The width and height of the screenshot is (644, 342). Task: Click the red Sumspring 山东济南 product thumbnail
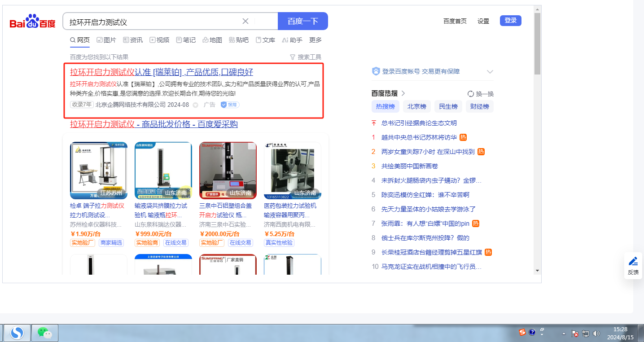(228, 171)
